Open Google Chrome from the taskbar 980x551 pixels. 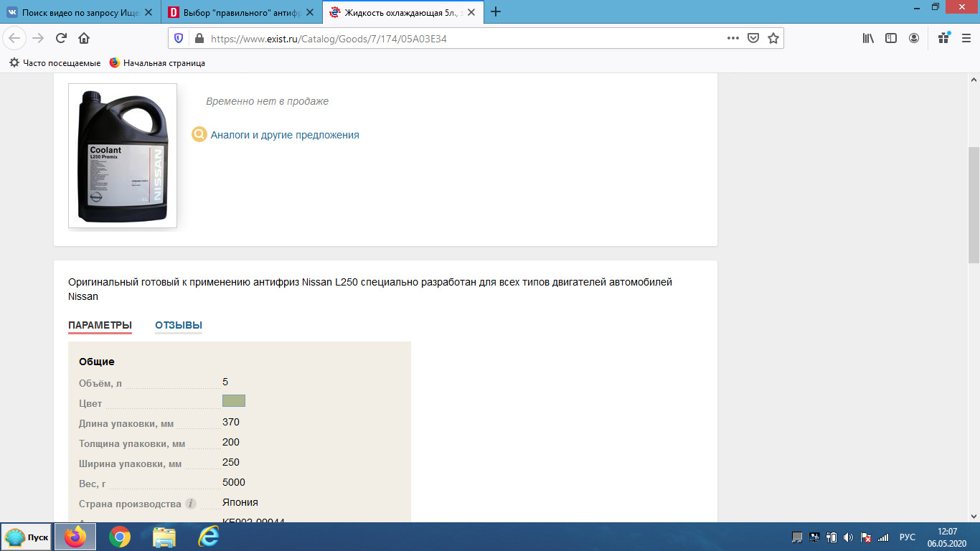120,537
